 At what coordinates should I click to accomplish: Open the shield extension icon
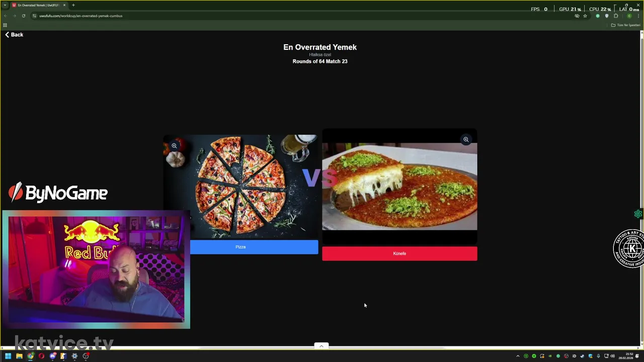coord(607,16)
